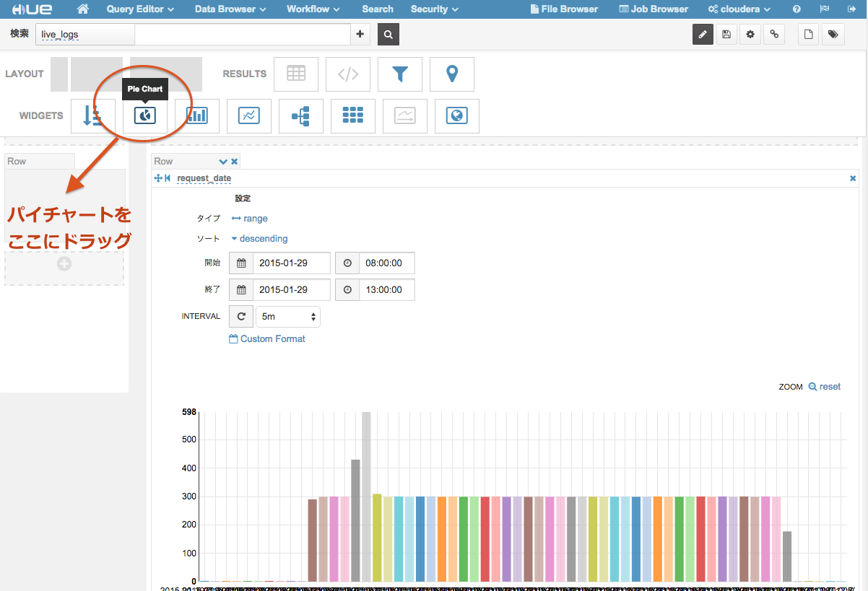
Task: Edit the end time 13:00:00 field
Action: 387,289
